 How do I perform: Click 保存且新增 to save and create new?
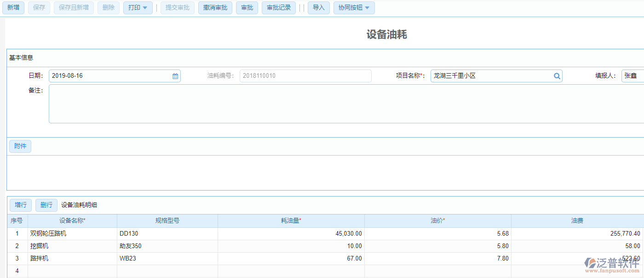74,7
